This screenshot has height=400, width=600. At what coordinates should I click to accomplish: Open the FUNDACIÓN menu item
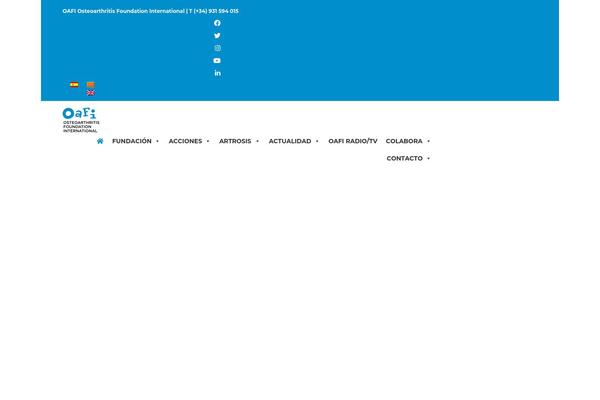coord(132,141)
